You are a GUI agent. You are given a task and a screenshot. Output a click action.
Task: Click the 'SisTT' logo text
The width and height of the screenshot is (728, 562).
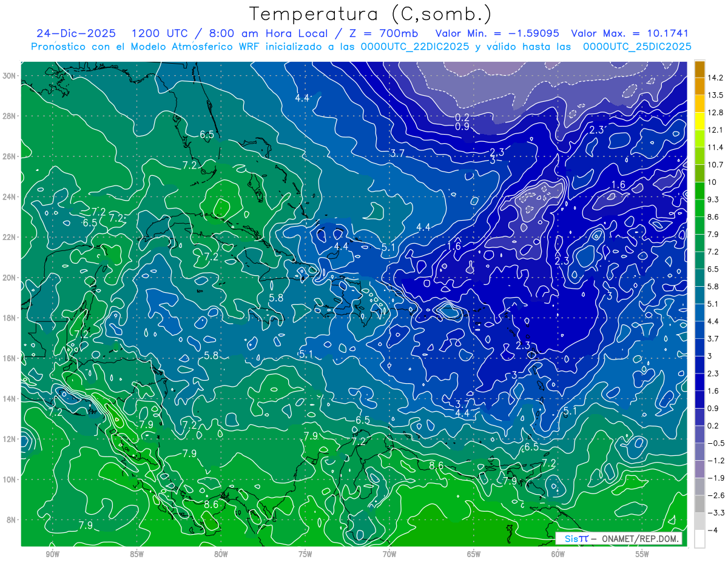[576, 538]
